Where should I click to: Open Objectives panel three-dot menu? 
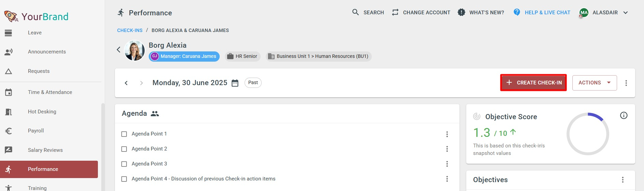coord(623,180)
